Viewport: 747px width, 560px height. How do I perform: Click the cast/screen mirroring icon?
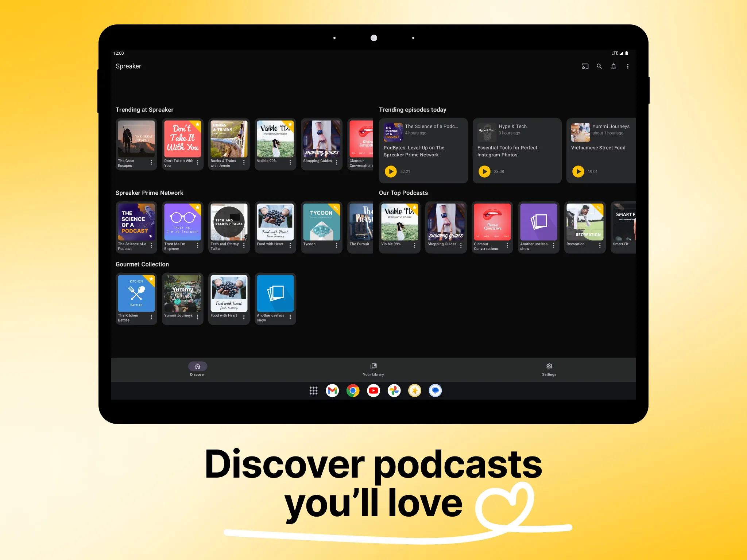[584, 66]
